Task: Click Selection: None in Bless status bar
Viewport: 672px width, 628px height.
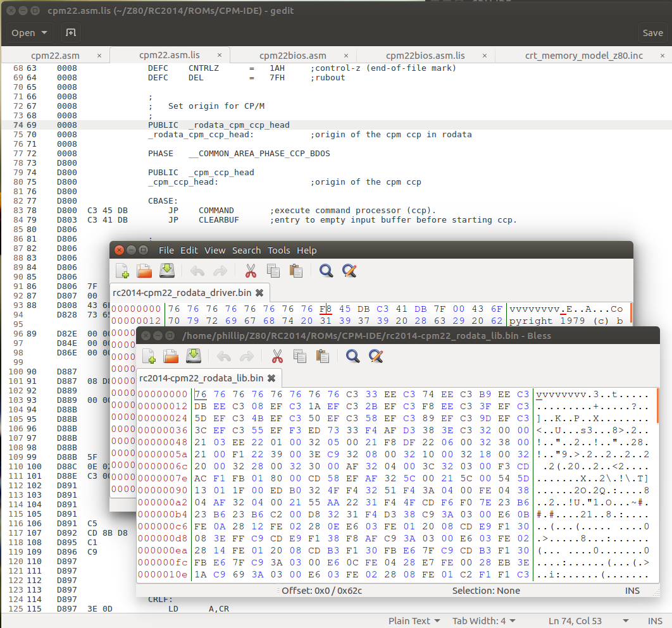Action: (x=486, y=591)
